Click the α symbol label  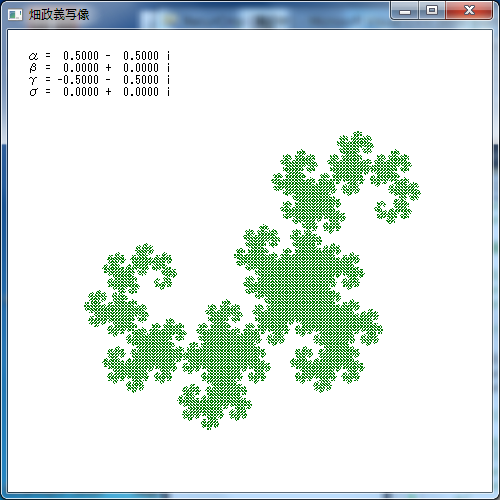pos(33,56)
